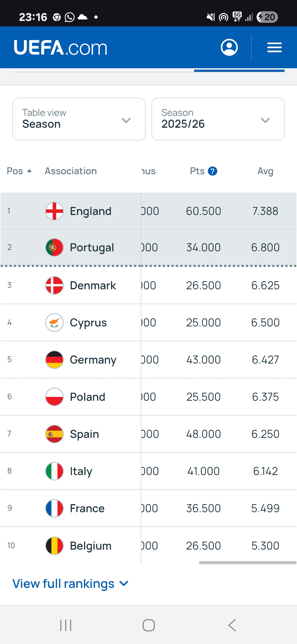Tap the England flag icon
This screenshot has width=297, height=644.
pyautogui.click(x=54, y=211)
